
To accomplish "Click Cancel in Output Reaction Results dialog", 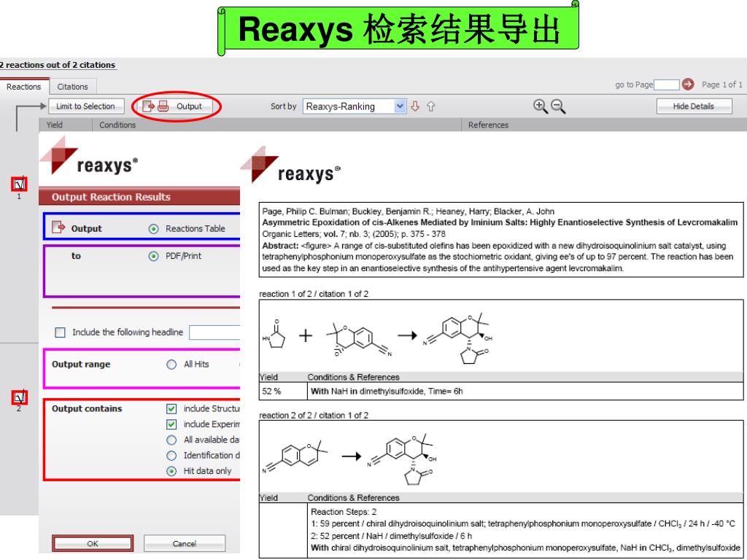I will coord(185,543).
